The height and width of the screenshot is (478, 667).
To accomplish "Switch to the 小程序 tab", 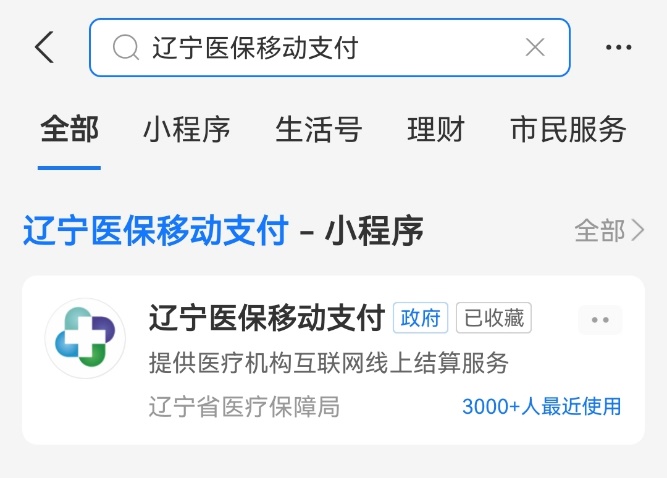I will pyautogui.click(x=186, y=129).
